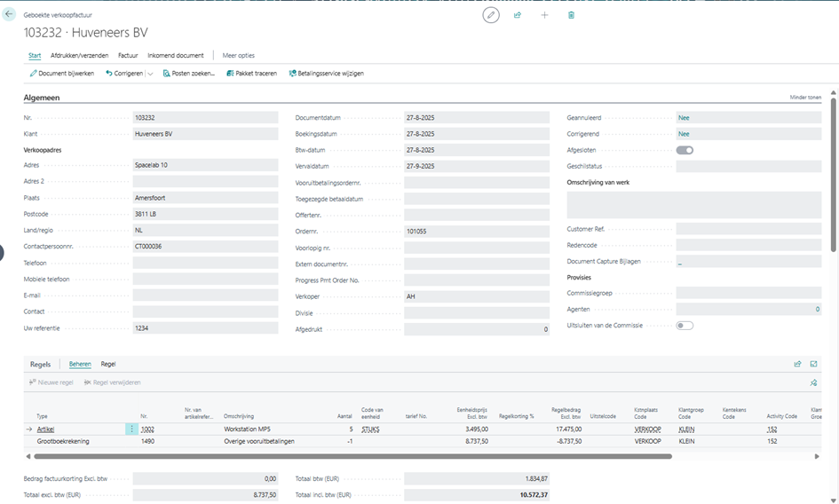
Task: Open Meer opties menu
Action: [x=238, y=55]
